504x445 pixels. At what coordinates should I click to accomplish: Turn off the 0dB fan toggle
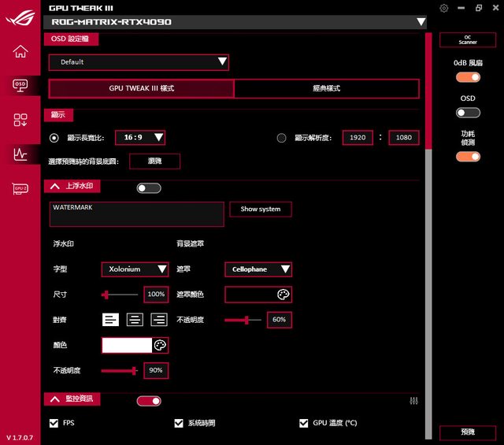(x=468, y=77)
